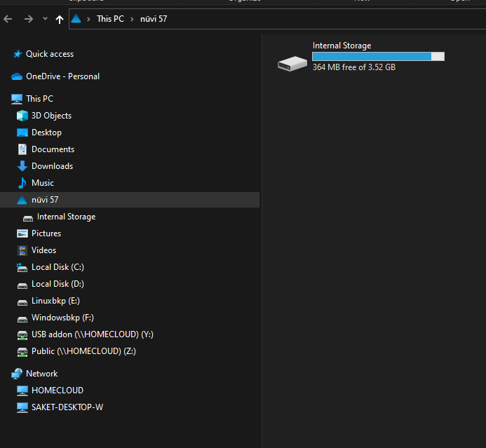486x448 pixels.
Task: Select OneDrive - Personal cloud icon
Action: pos(17,76)
